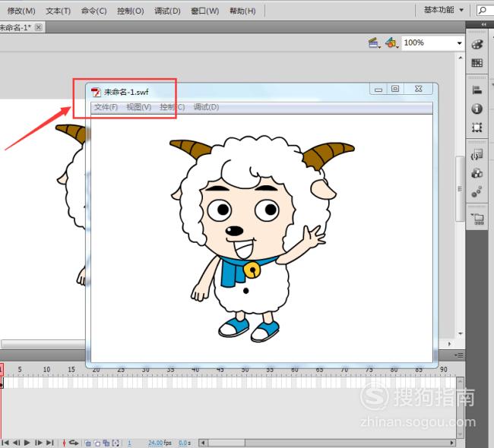Open the Components panel icon
This screenshot has width=494, height=448.
pos(477,173)
